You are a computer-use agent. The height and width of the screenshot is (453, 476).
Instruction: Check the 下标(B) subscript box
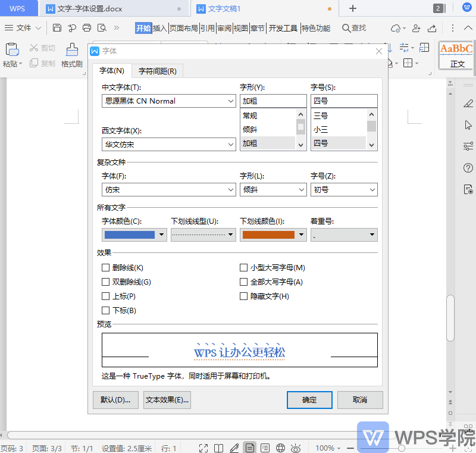point(105,310)
